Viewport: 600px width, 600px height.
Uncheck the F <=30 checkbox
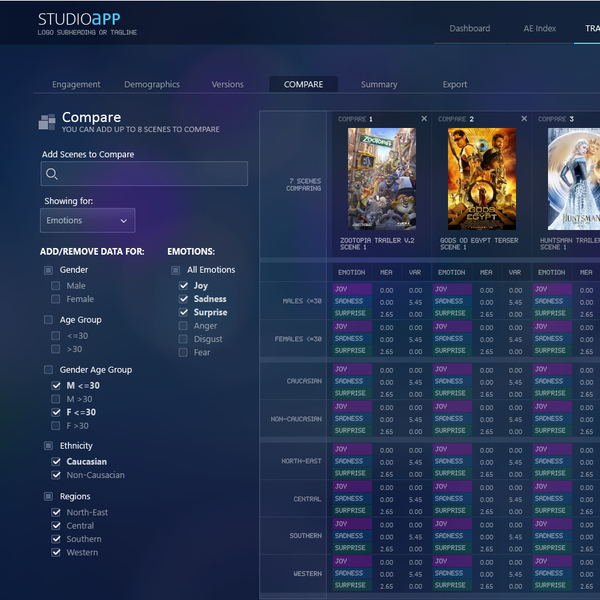point(56,412)
